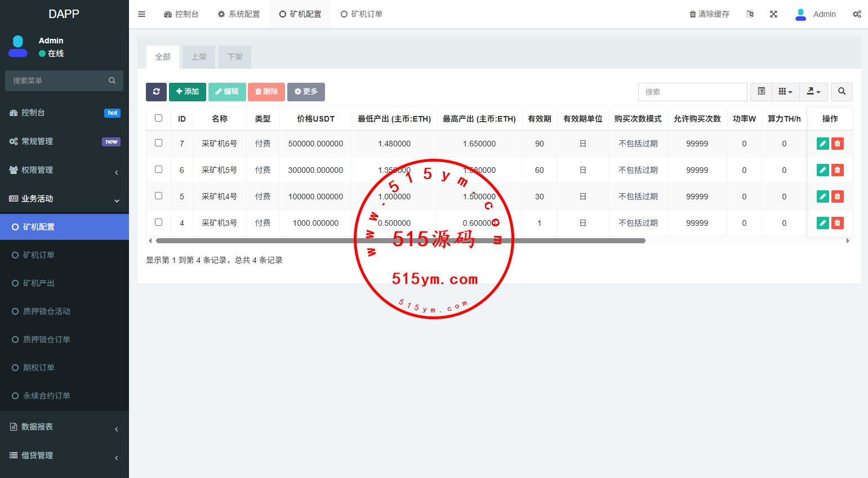This screenshot has height=478, width=868.
Task: Click the search magnifier button right of toolbar
Action: [x=842, y=92]
